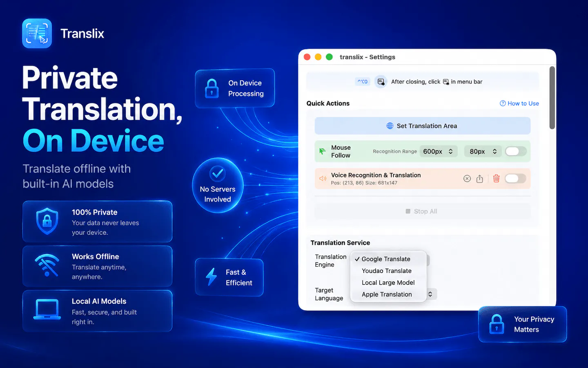Turn on the Voice Recognition & Translation switch
The height and width of the screenshot is (368, 588).
(516, 179)
